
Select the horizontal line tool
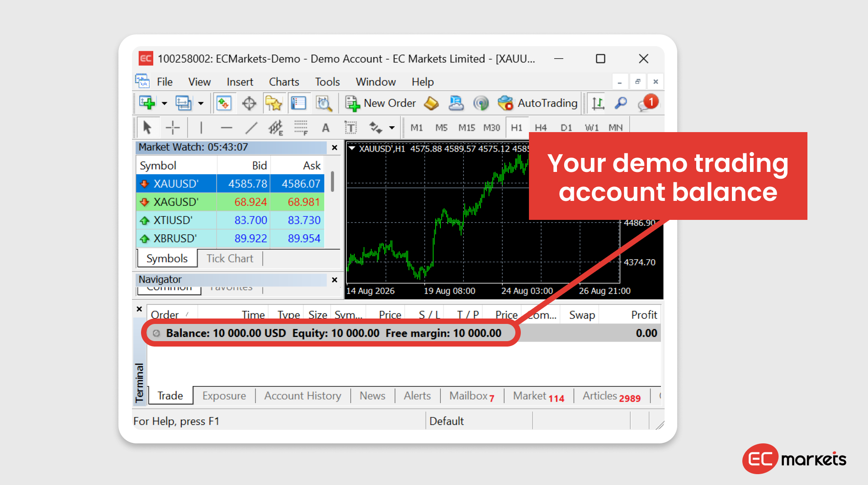coord(226,128)
